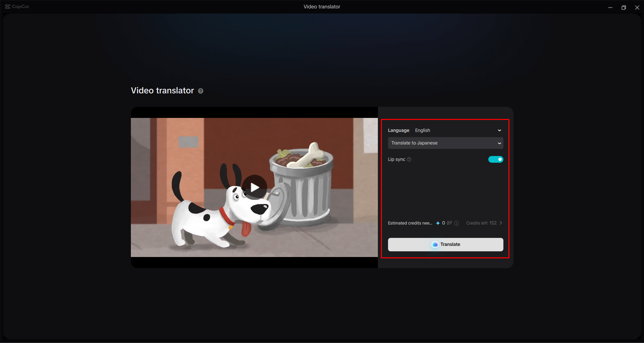Play the dog video preview
The image size is (644, 343).
(x=254, y=187)
